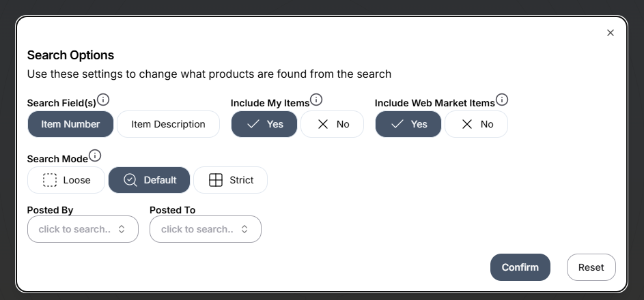Image resolution: width=644 pixels, height=300 pixels.
Task: Reset the search options
Action: [591, 267]
